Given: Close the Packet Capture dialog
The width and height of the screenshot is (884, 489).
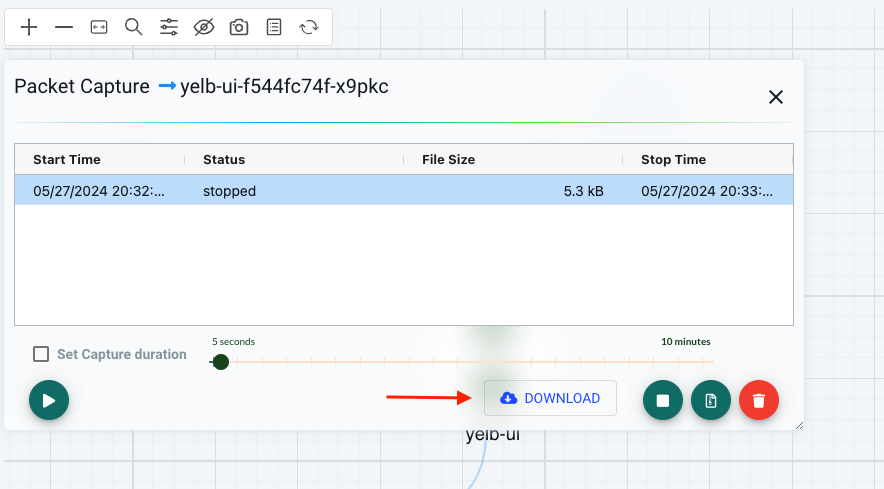Looking at the screenshot, I should [x=776, y=97].
